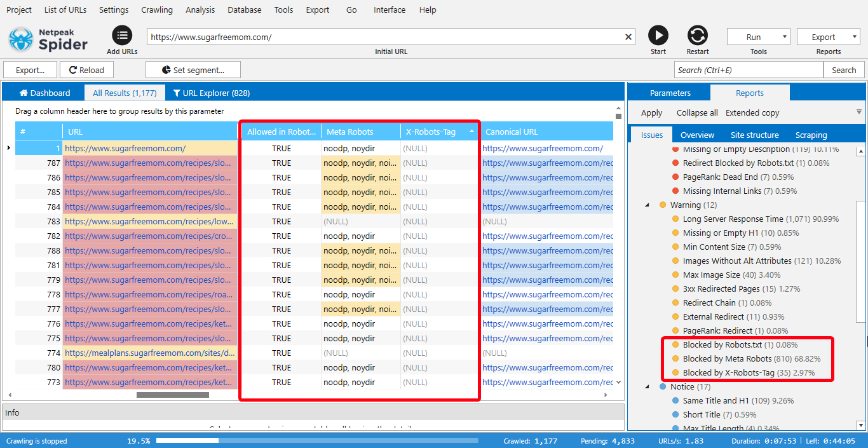Select the Redirect Chain (1) issue
868x448 pixels.
pos(727,302)
